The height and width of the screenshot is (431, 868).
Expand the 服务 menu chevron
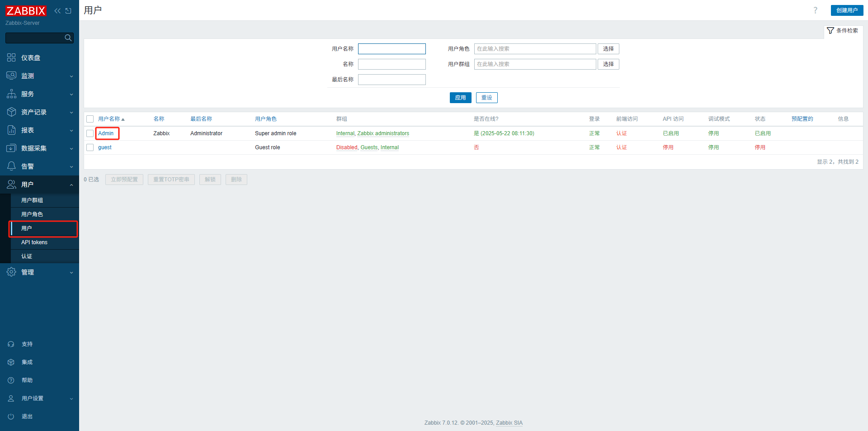pos(71,94)
